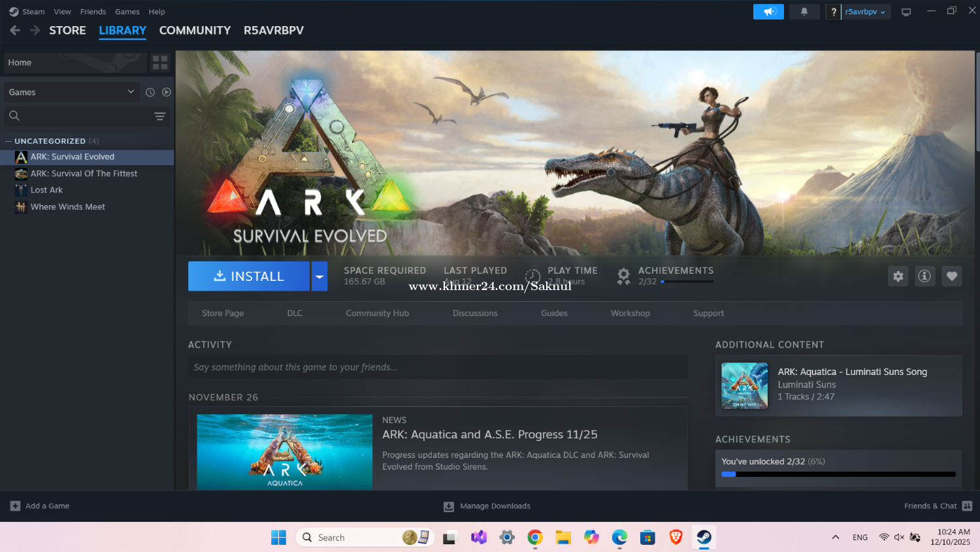Open the recent activity clock filter

(x=150, y=92)
